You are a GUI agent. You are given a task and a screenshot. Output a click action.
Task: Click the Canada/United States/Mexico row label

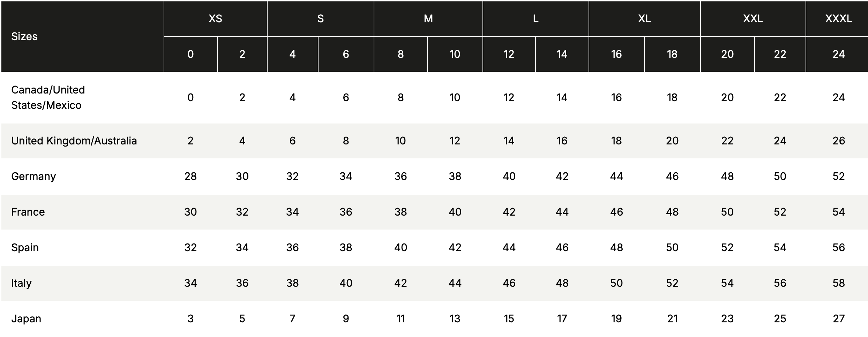(48, 97)
